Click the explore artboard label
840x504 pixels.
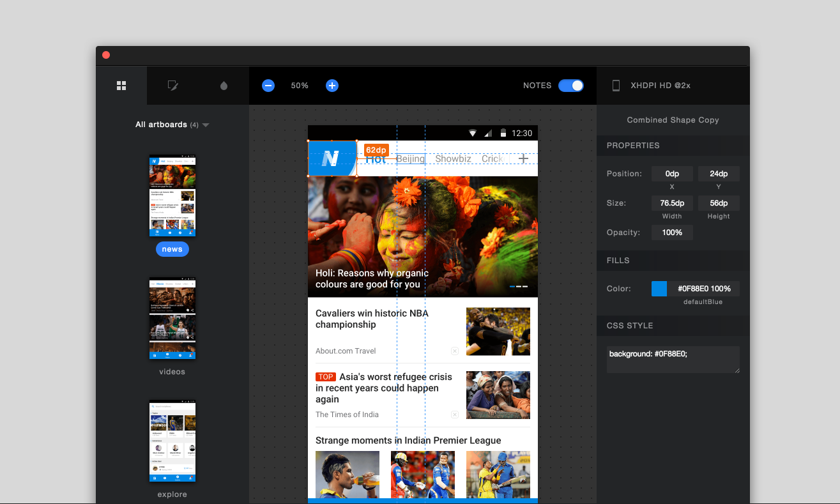172,494
